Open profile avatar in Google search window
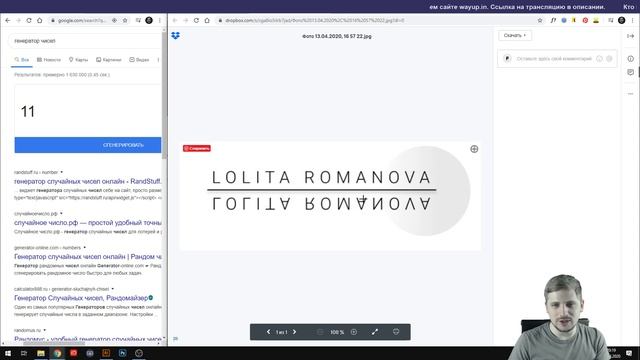Screen dimensions: 640x360 [149, 20]
